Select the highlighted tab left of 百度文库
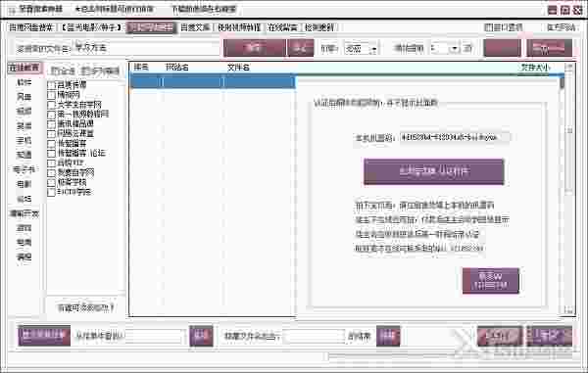The height and width of the screenshot is (373, 588). point(151,27)
